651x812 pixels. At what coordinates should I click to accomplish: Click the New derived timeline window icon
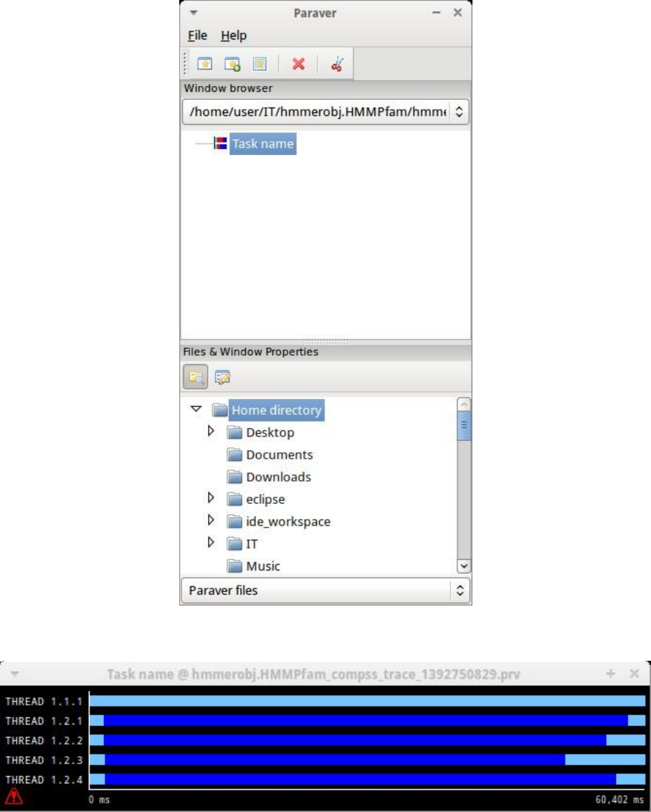coord(232,64)
